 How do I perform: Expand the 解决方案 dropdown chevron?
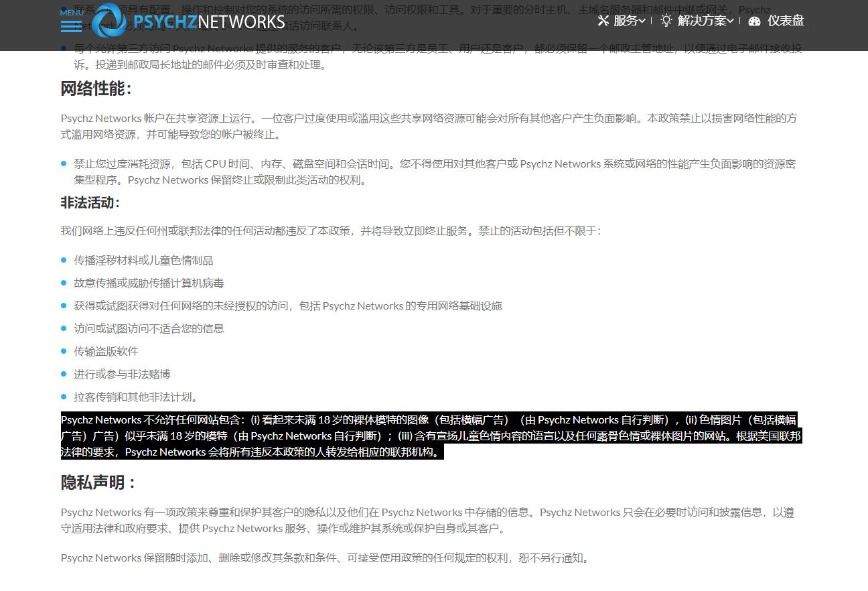(731, 21)
